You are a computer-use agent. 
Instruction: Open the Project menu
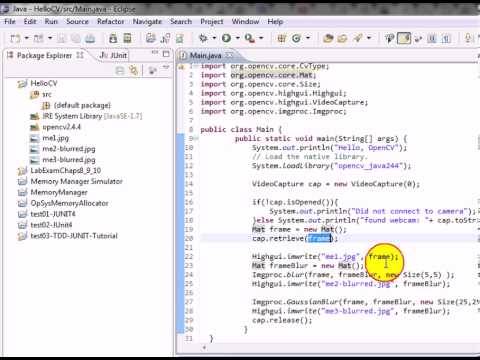click(212, 22)
